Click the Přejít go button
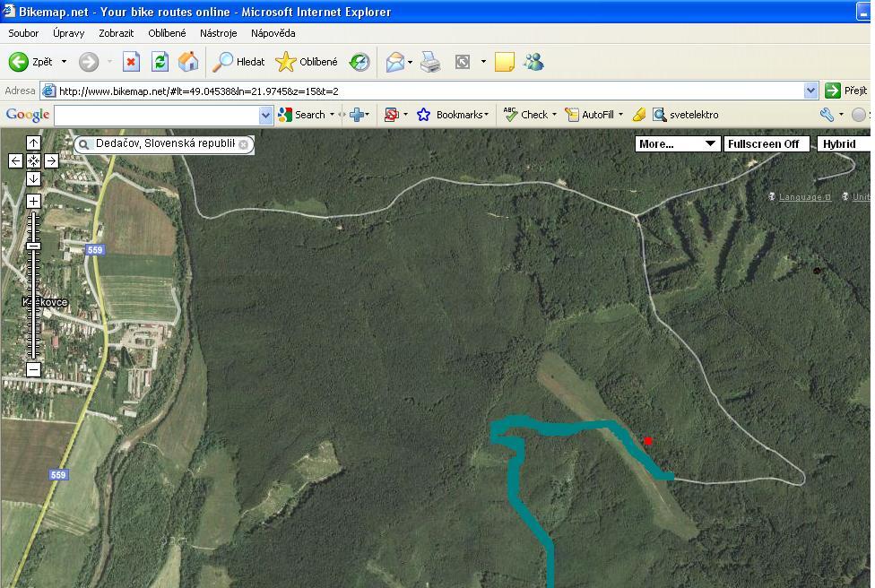The height and width of the screenshot is (588, 875). click(846, 91)
